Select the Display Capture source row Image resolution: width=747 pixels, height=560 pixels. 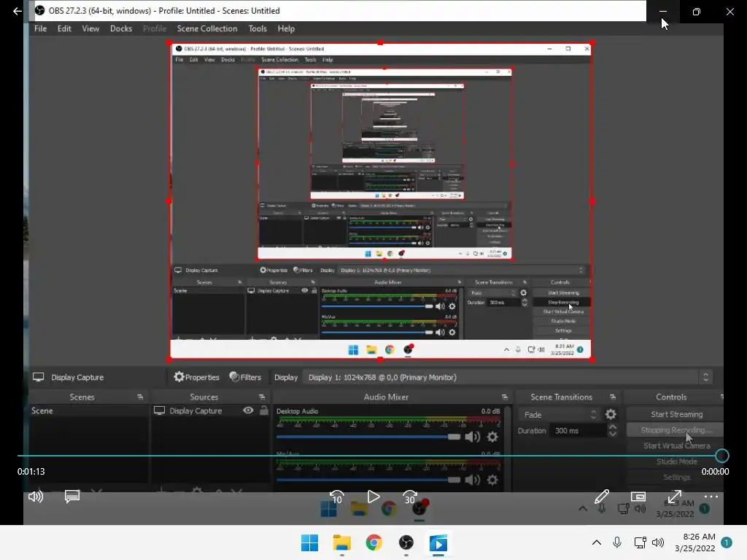(x=211, y=411)
